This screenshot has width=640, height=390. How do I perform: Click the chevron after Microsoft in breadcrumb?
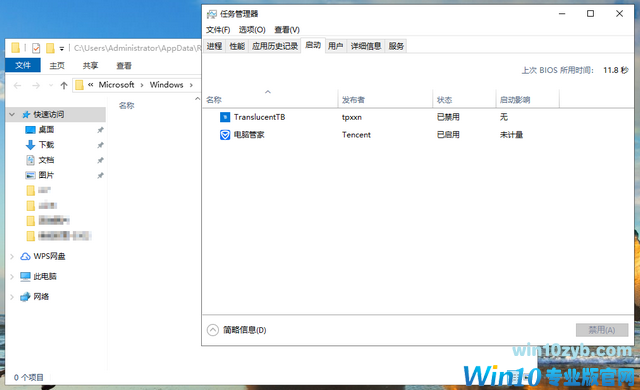click(142, 85)
